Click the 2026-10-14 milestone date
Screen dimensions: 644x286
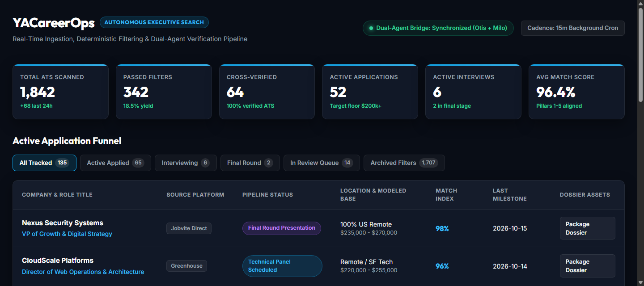point(510,266)
